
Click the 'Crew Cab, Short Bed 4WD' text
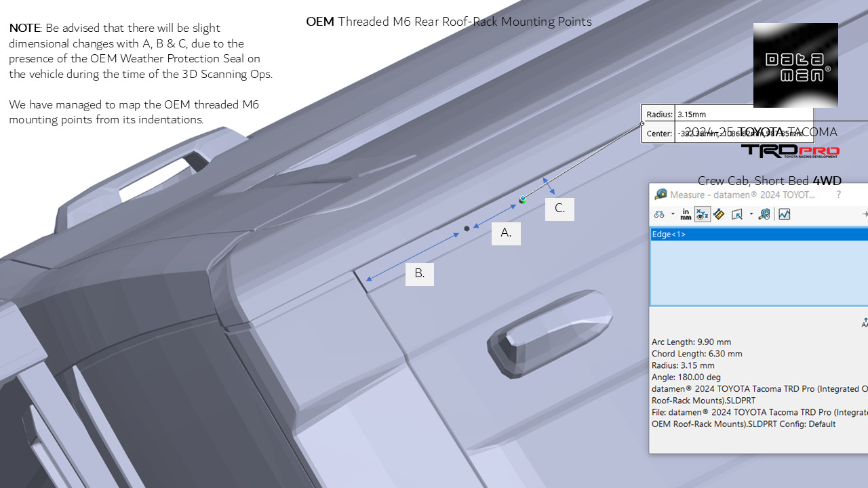click(770, 181)
